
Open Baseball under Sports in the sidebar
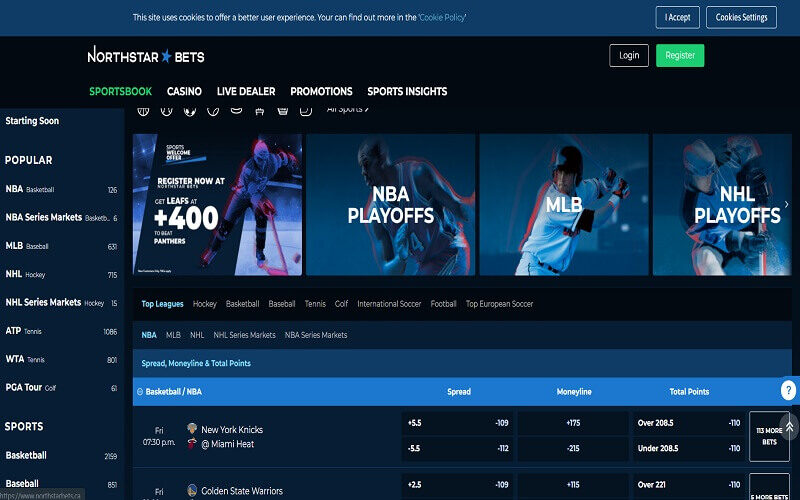pos(61,484)
